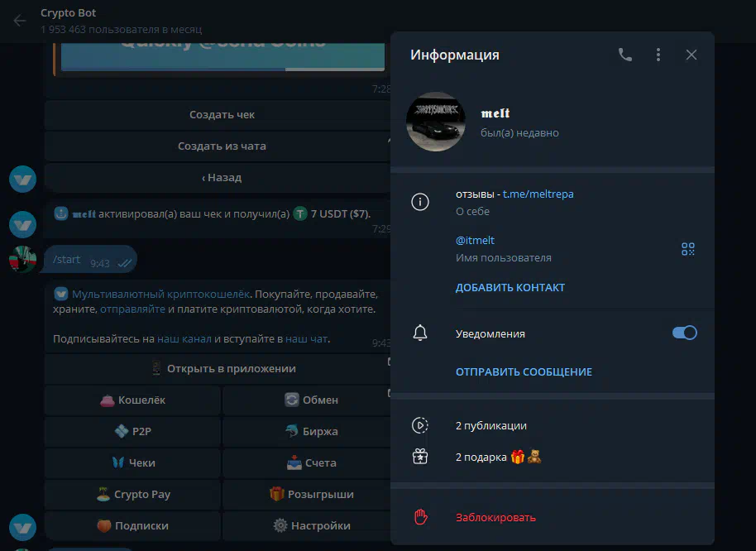Go back using the arrow icon

[19, 21]
